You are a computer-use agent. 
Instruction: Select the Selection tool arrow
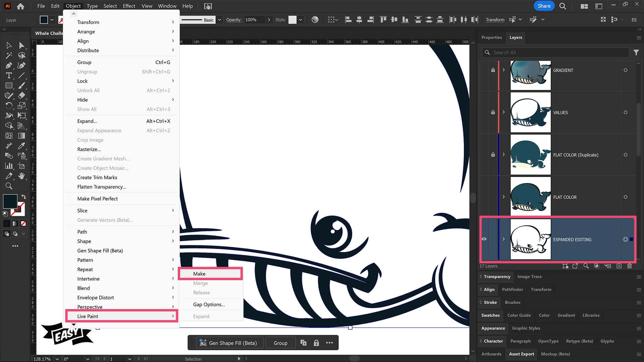[9, 45]
